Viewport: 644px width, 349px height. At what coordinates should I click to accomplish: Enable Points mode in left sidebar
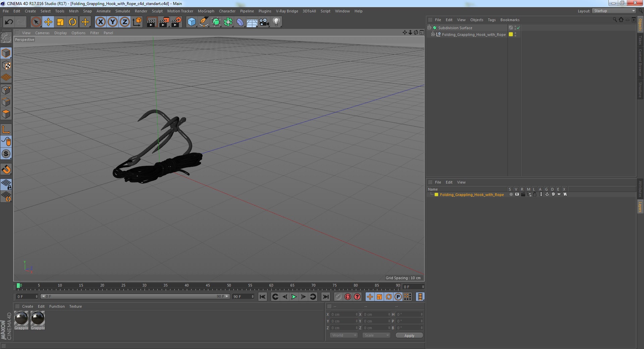tap(6, 90)
